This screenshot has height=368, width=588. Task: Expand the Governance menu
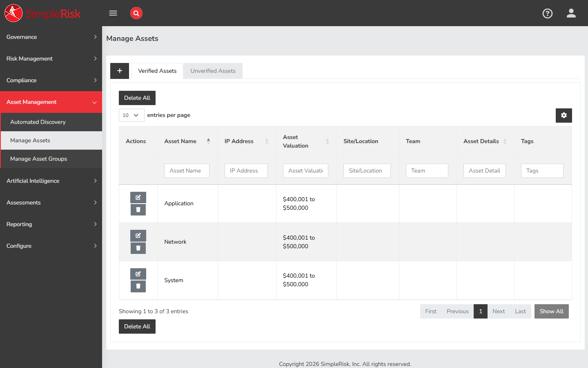tap(51, 37)
